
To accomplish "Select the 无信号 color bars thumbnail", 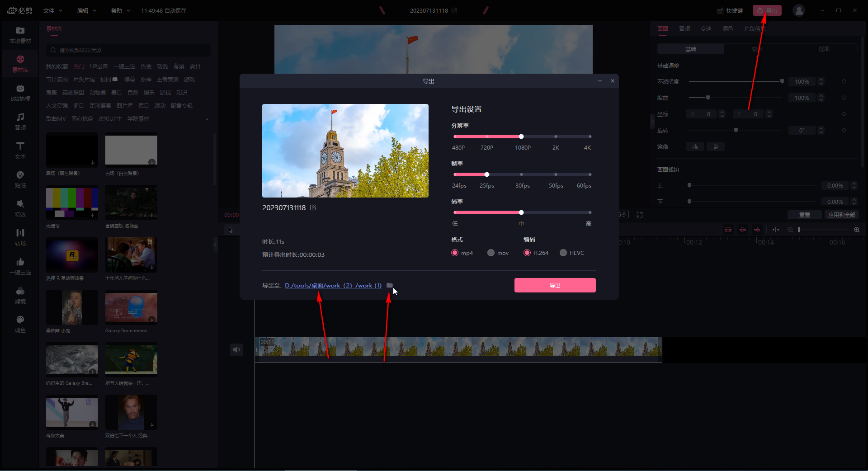I will point(72,202).
